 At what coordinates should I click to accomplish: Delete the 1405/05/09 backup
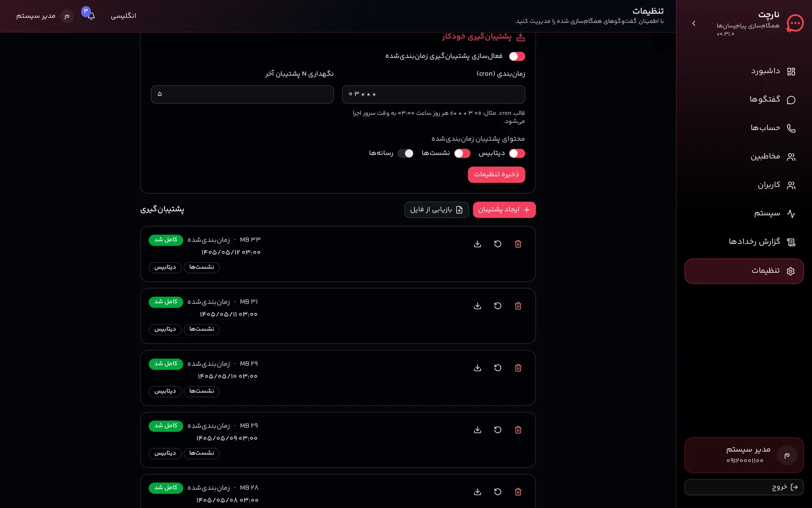[x=518, y=430]
